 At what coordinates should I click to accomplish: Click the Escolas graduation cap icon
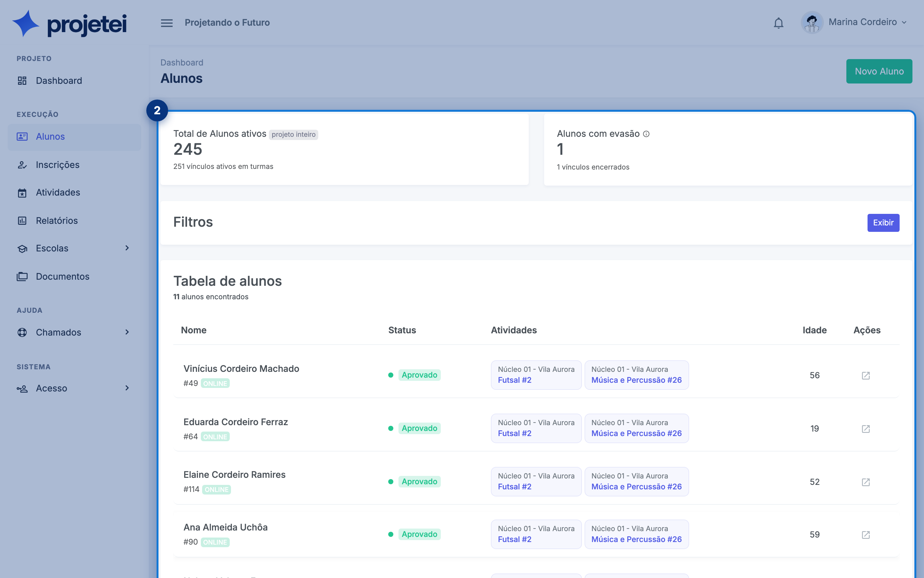(x=22, y=249)
